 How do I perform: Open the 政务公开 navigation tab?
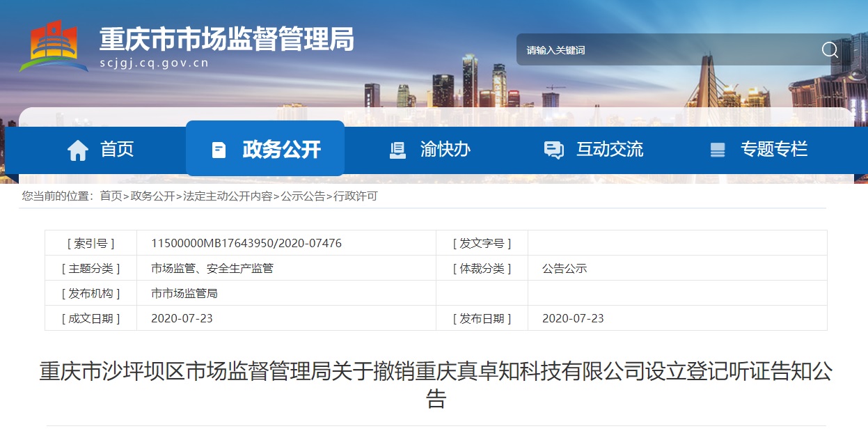coord(265,148)
